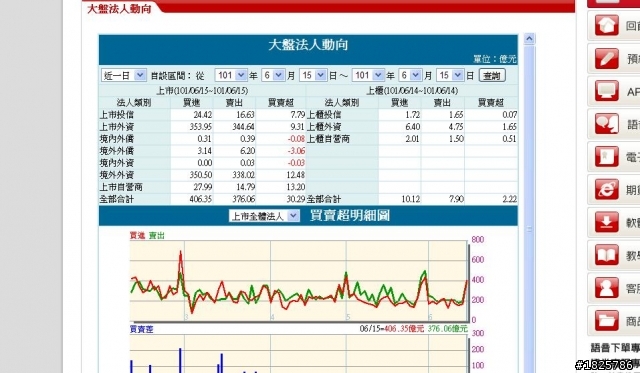
Task: Click the red pencil icon in sidebar
Action: pyautogui.click(x=607, y=58)
